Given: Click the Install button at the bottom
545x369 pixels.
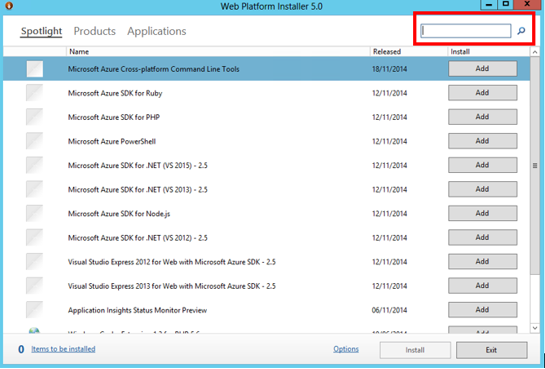Looking at the screenshot, I should pos(415,350).
